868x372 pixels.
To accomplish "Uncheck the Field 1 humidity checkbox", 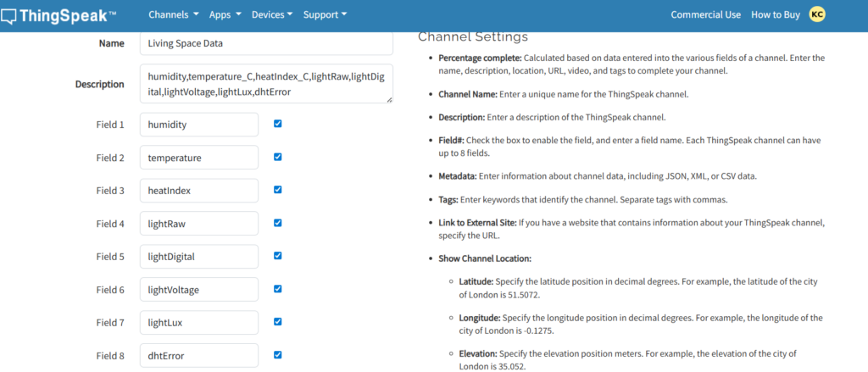I will pos(278,124).
